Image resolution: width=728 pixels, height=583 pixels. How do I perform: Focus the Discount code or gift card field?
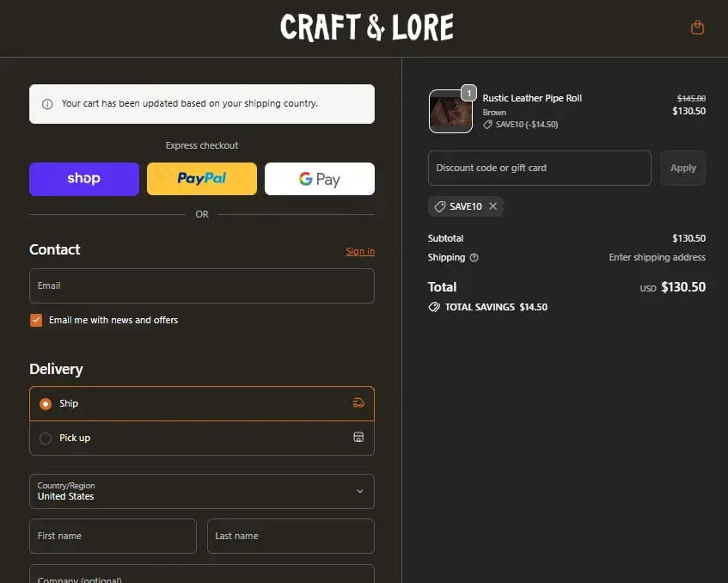pos(540,168)
